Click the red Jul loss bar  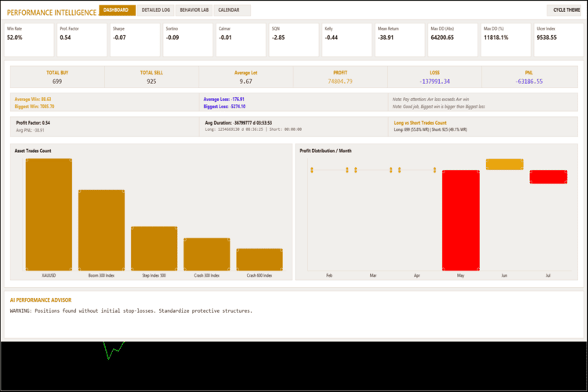pos(548,177)
